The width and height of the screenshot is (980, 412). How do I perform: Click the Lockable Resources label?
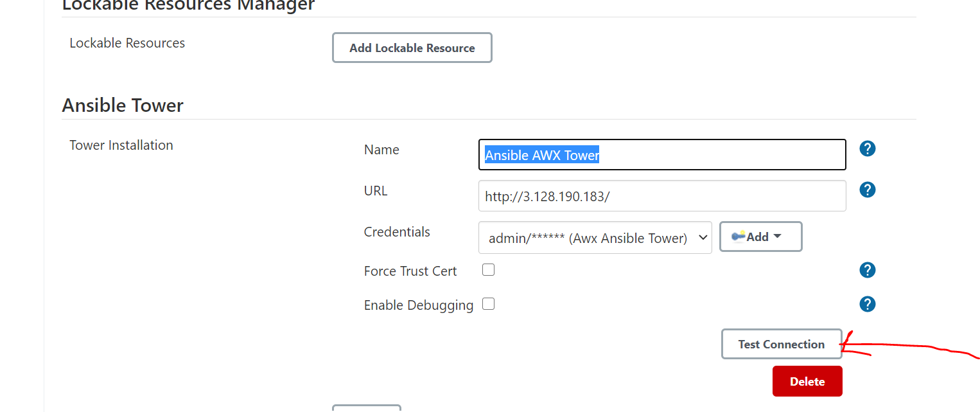click(x=127, y=43)
